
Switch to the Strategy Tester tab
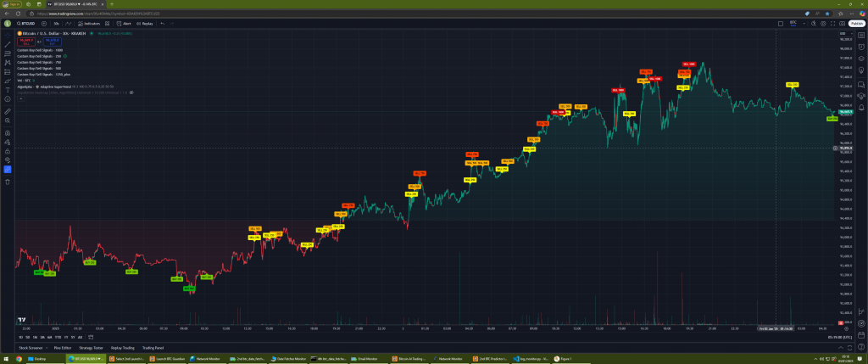91,348
